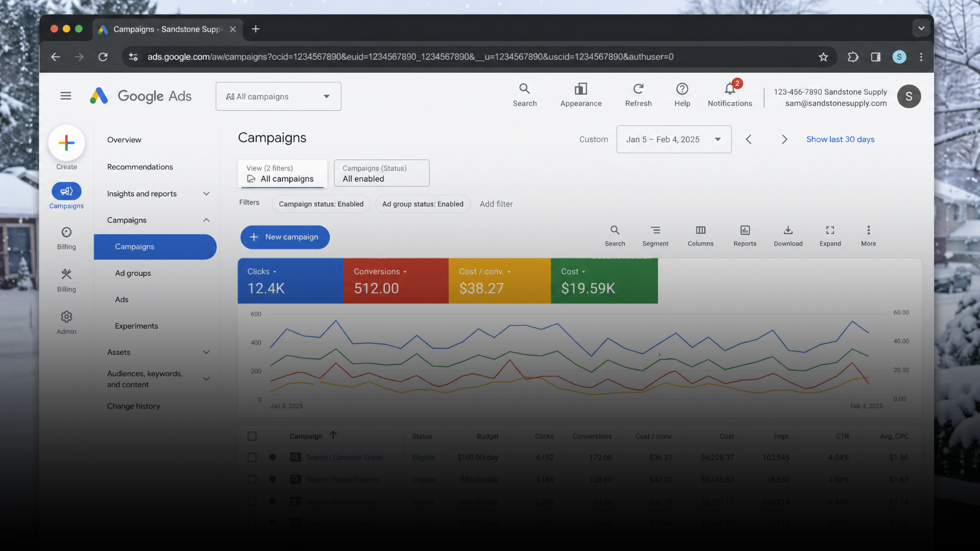Open Chrome tab search dropdown
This screenshot has height=551, width=980.
pyautogui.click(x=921, y=29)
